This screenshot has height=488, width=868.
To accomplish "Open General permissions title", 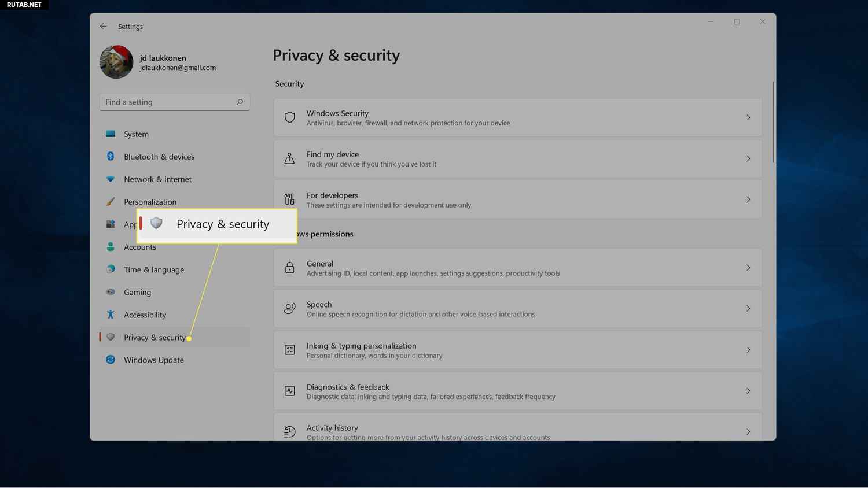I will pos(320,264).
